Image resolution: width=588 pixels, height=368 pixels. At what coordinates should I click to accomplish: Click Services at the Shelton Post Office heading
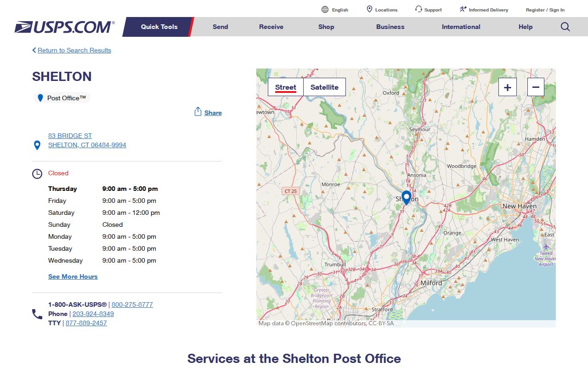294,358
